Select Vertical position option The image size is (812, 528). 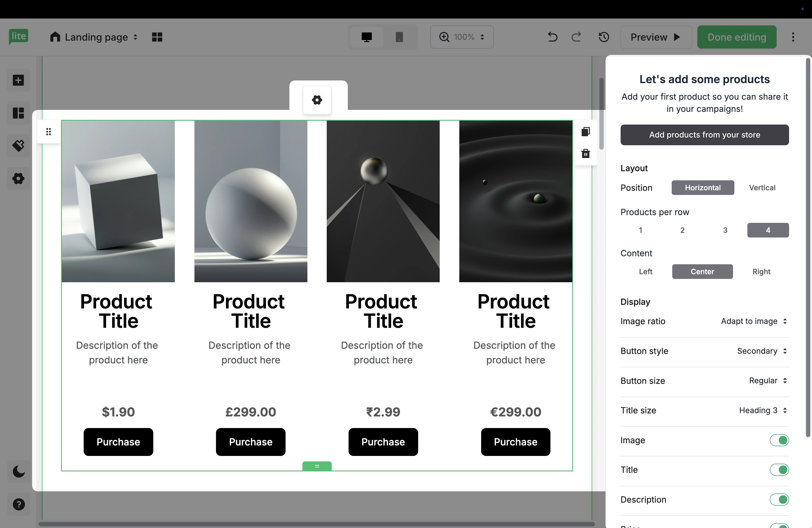coord(762,188)
